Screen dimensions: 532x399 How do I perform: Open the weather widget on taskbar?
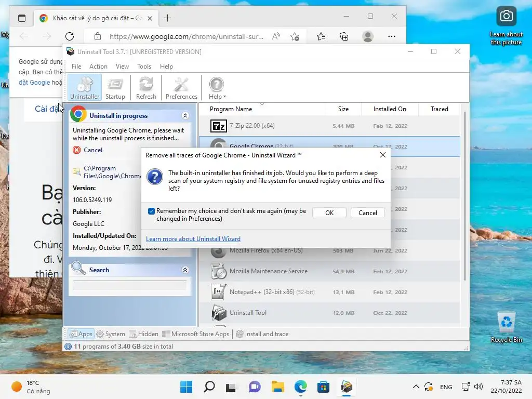coord(31,387)
